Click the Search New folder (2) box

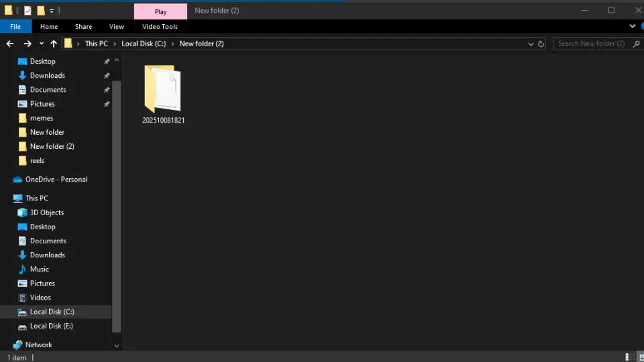point(592,44)
